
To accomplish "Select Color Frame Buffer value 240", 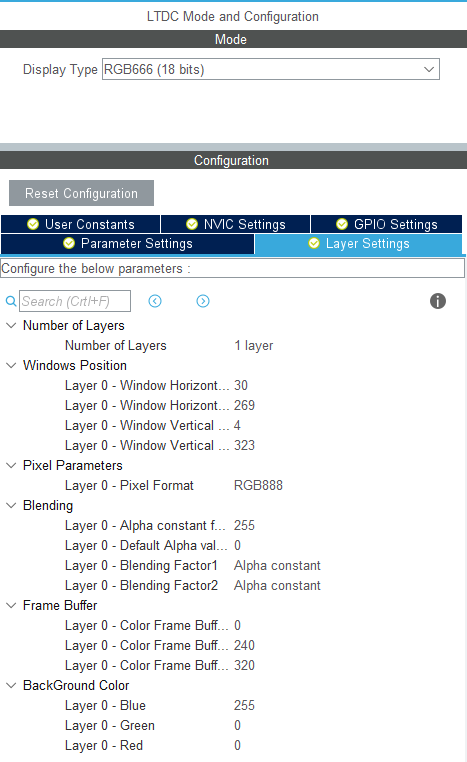I will (x=244, y=645).
